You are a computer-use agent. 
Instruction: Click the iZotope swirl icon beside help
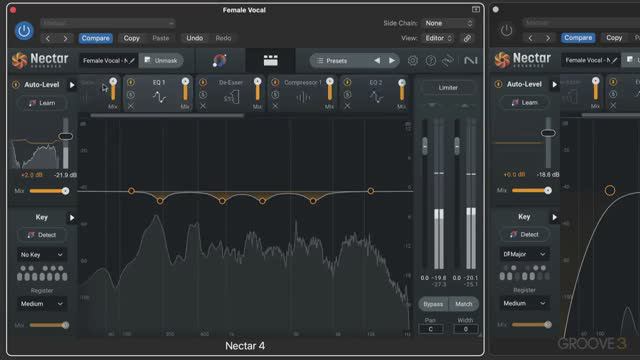click(x=448, y=60)
